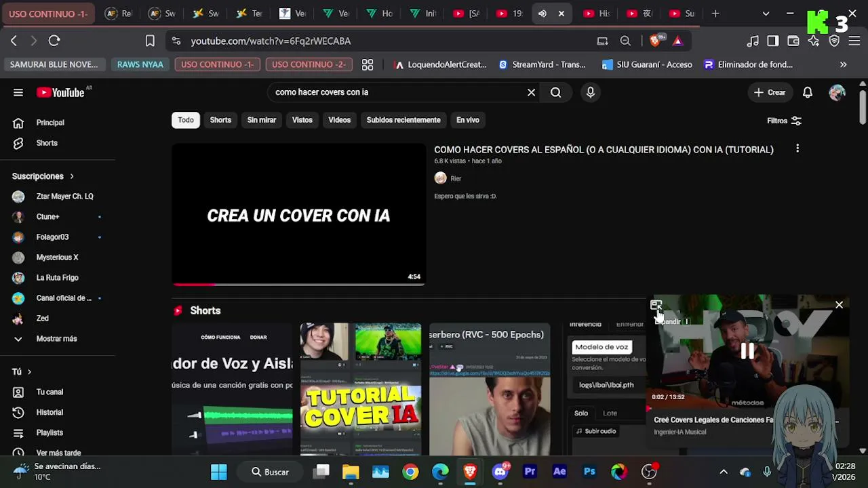Expand Mostrar más subscriptions list
868x488 pixels.
coord(45,339)
